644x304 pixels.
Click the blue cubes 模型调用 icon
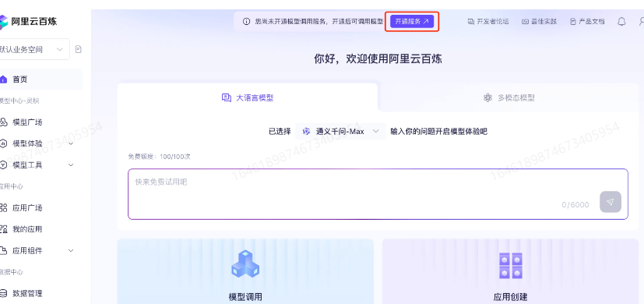245,263
